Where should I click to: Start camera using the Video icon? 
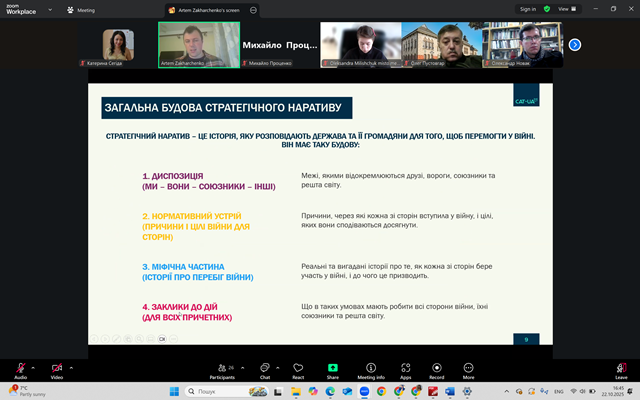(x=56, y=368)
